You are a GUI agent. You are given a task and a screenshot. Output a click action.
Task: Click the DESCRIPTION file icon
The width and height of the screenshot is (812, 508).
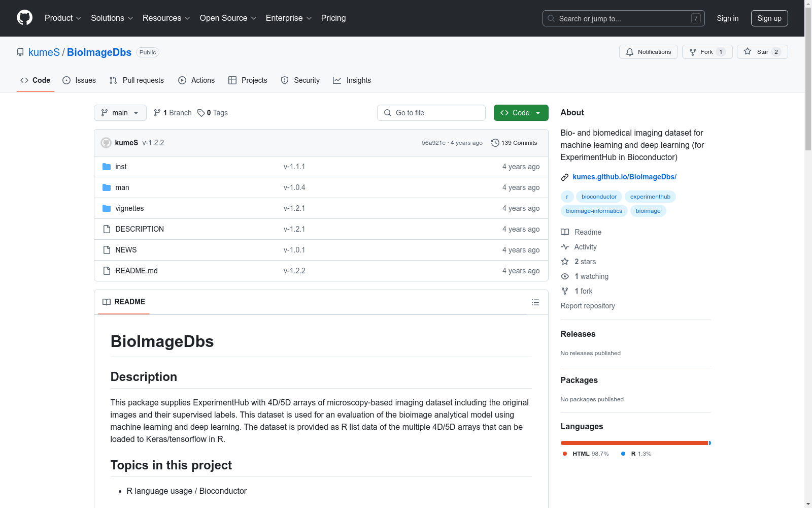coord(107,229)
